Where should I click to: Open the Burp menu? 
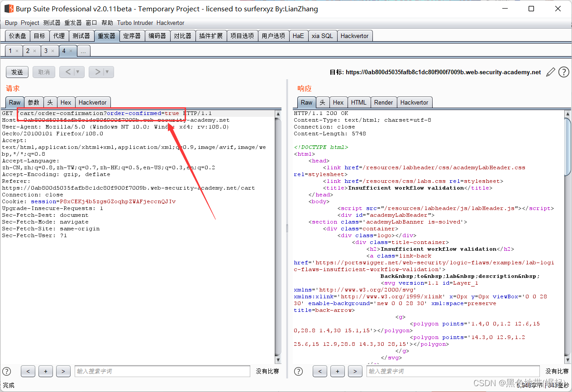[x=11, y=23]
